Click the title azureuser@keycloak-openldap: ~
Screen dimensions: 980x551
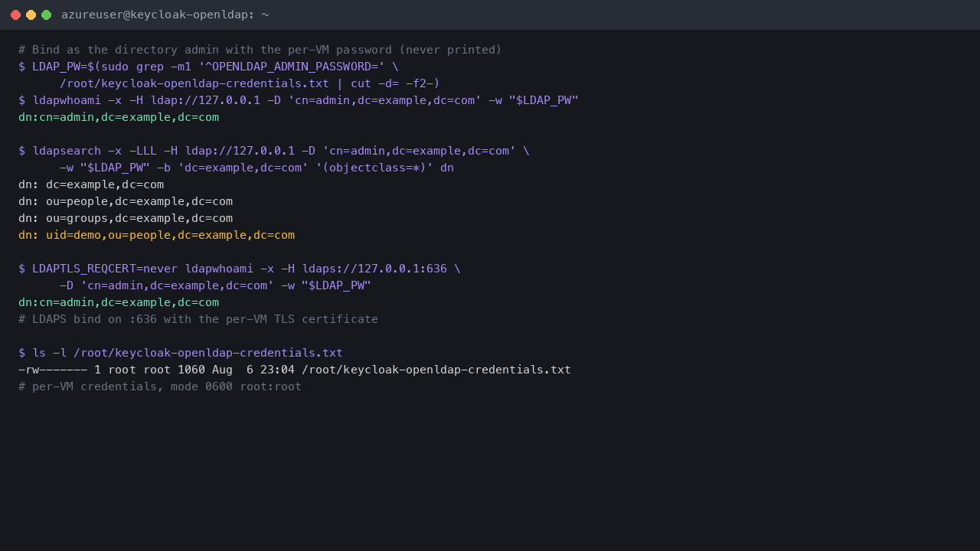[x=165, y=15]
